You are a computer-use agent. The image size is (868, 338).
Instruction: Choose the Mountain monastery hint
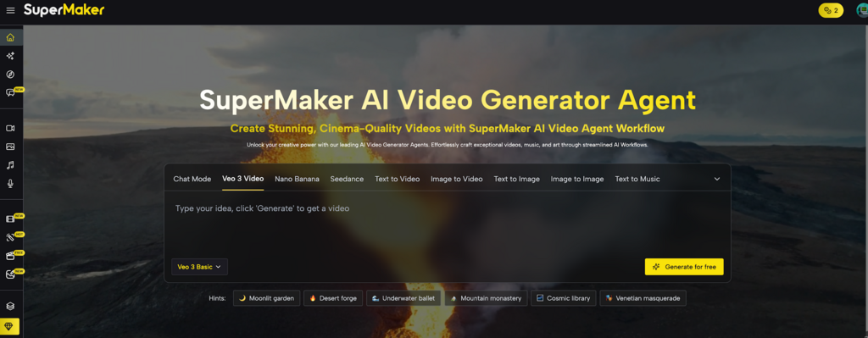click(486, 298)
